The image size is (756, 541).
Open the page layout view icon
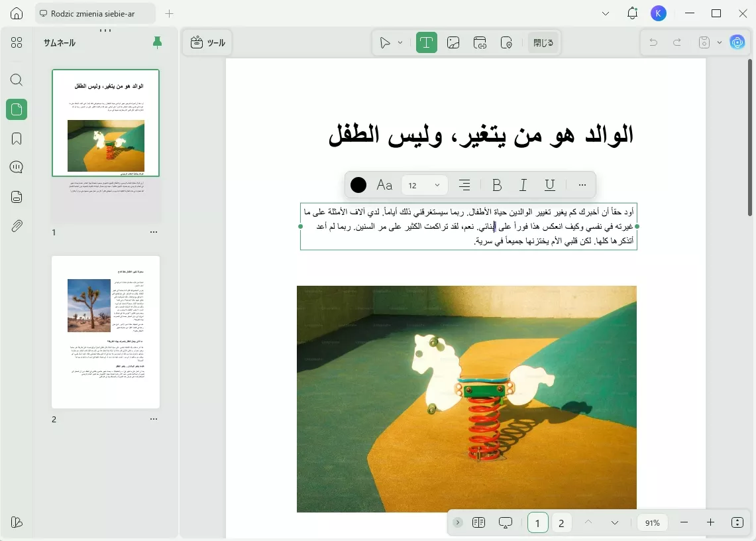pyautogui.click(x=479, y=522)
